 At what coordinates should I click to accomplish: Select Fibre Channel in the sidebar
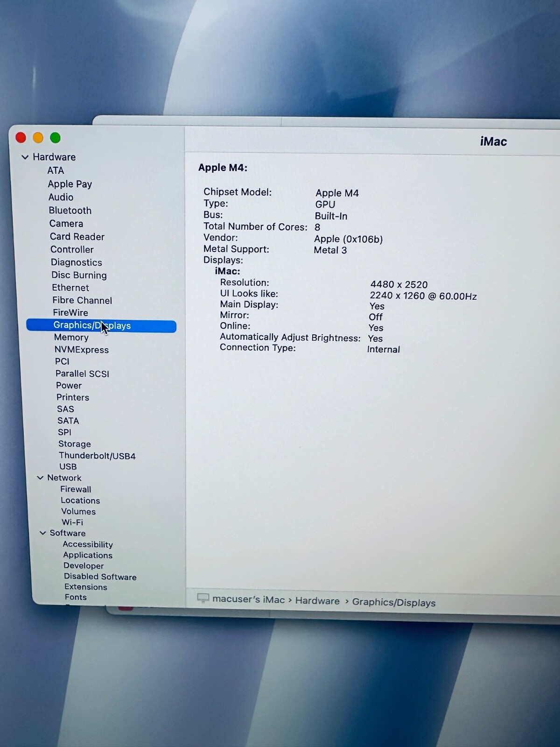coord(82,300)
